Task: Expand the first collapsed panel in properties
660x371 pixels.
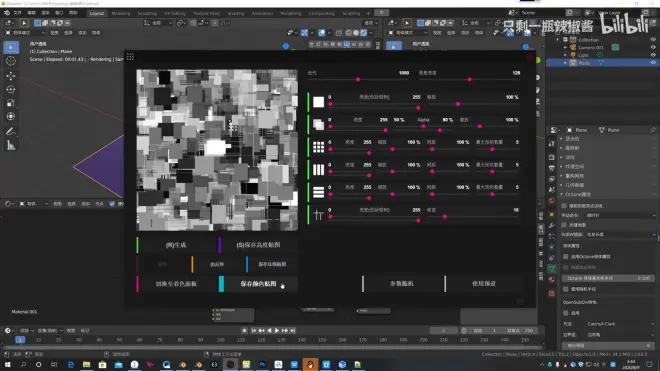Action: (562, 139)
